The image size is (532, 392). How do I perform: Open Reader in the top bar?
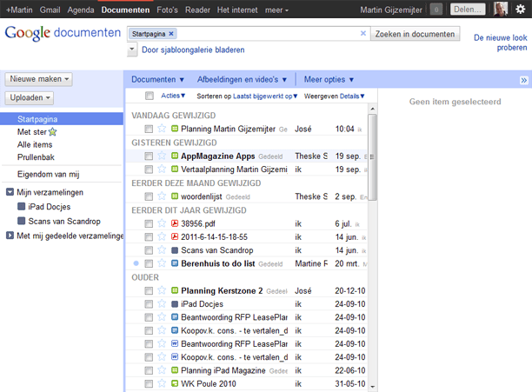[x=198, y=10]
